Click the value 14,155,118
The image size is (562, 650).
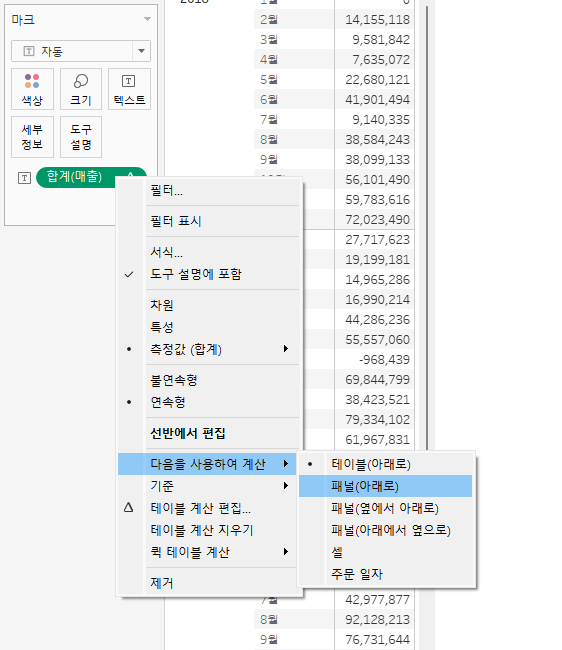tap(377, 19)
